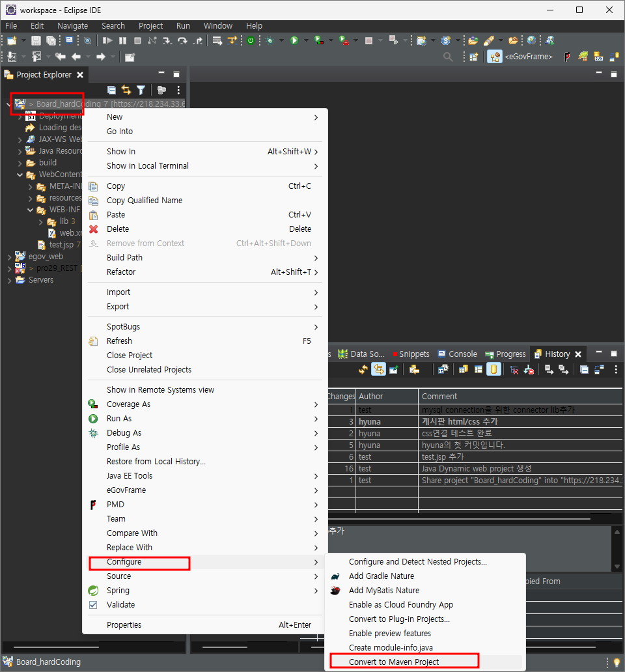Click the Back arrow navigation icon
This screenshot has width=625, height=672.
76,57
